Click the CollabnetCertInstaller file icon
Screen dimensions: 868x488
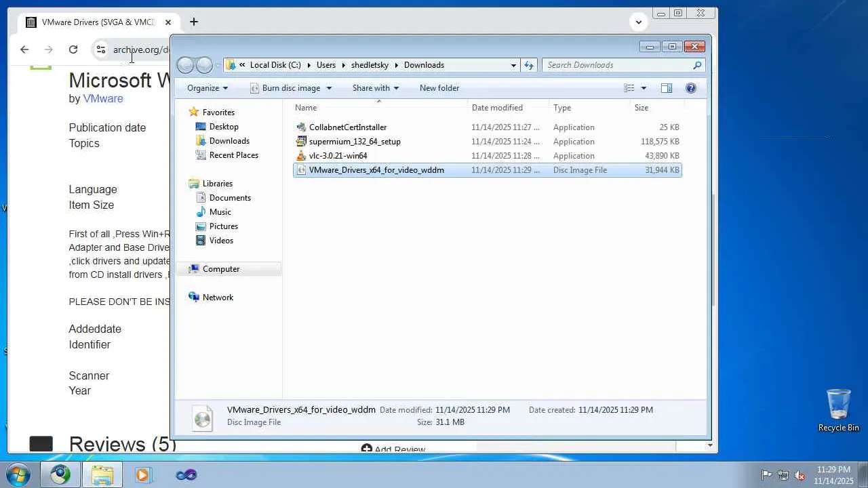(x=302, y=127)
